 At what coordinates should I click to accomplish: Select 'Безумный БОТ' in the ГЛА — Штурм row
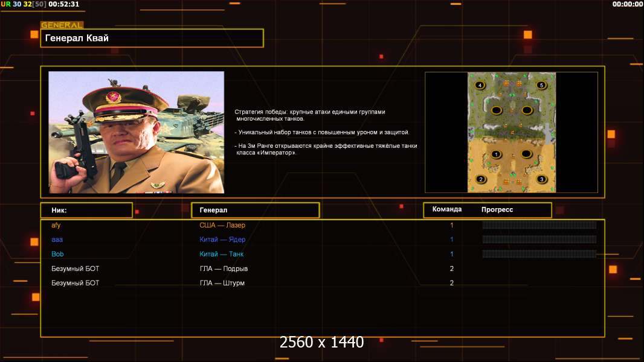[75, 283]
